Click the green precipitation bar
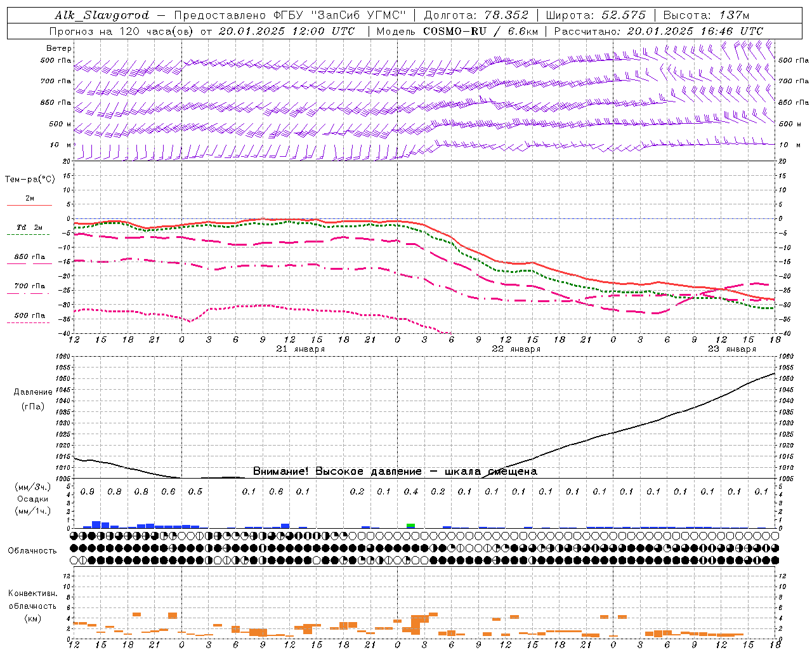Screen dimensions: 812x650 (x=411, y=526)
